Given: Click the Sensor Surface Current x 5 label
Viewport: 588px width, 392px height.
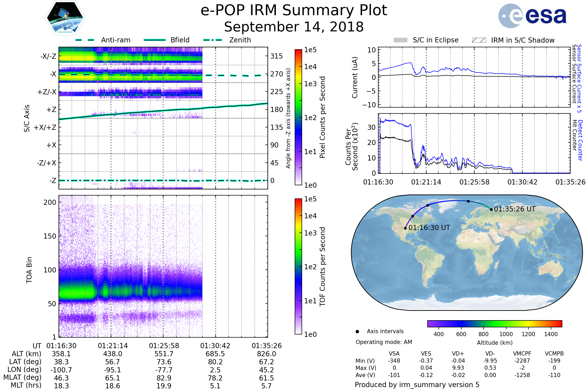Looking at the screenshot, I should click(x=579, y=78).
